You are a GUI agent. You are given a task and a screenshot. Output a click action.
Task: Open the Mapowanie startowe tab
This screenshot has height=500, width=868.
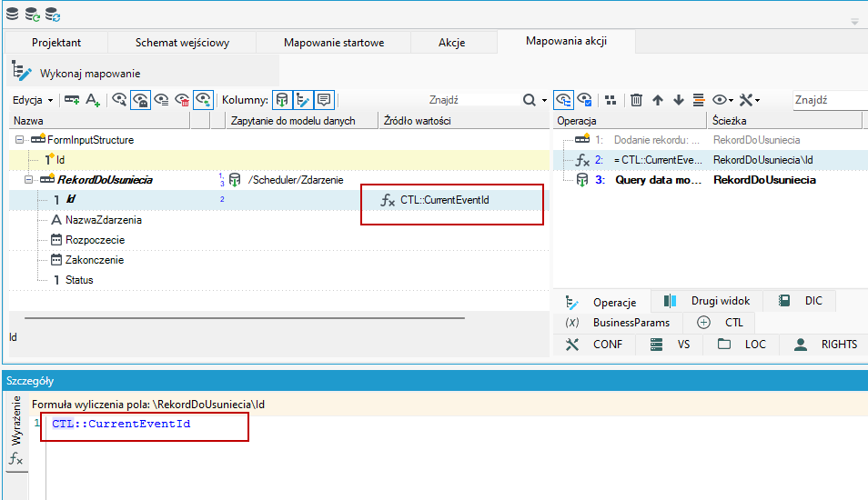334,43
